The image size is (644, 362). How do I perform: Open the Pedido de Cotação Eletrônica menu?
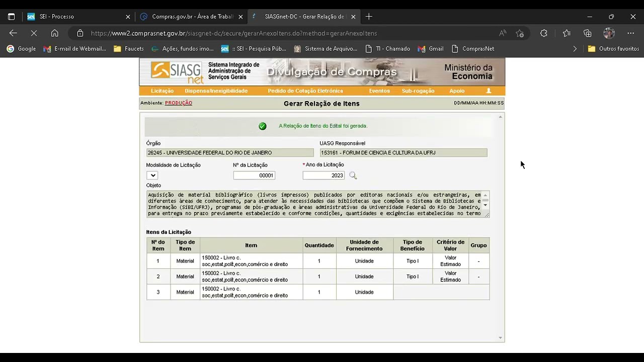(305, 91)
